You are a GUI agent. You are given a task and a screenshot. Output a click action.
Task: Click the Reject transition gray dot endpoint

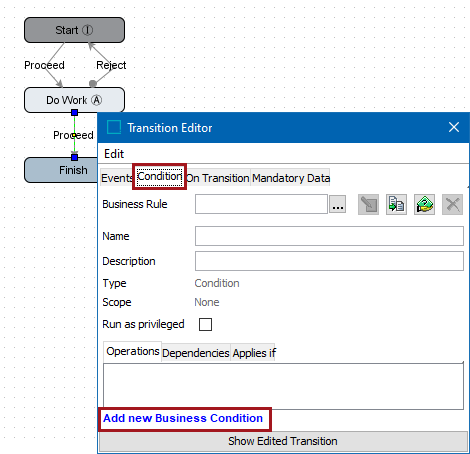pyautogui.click(x=93, y=83)
